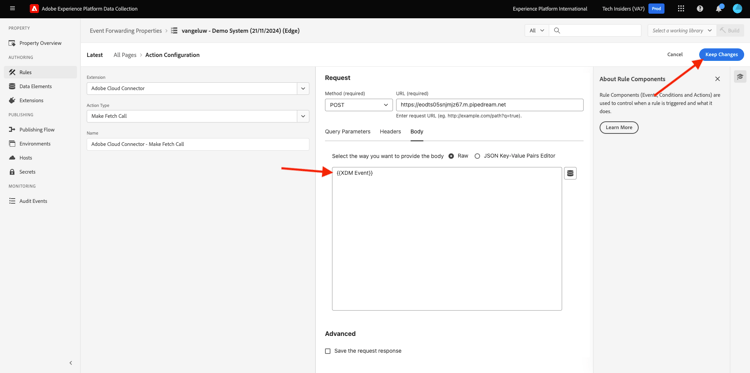Click the Rules tools icon

12,72
